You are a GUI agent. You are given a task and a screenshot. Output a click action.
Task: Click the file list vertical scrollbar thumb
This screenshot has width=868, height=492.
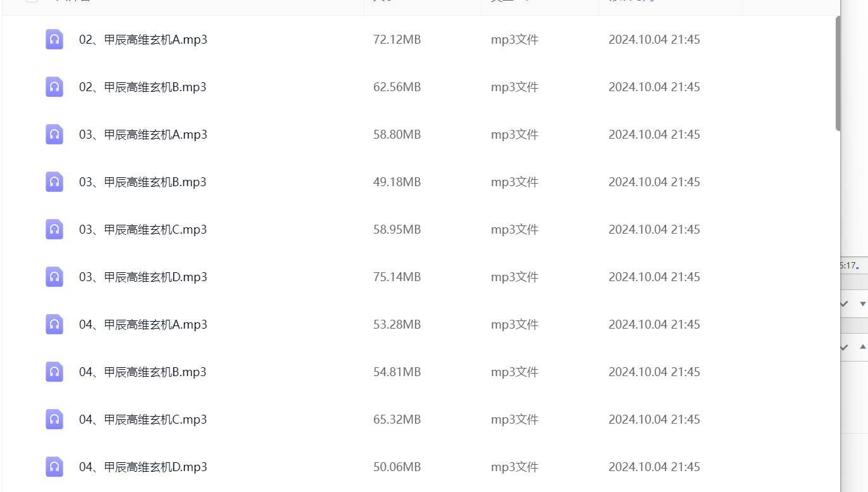click(838, 73)
